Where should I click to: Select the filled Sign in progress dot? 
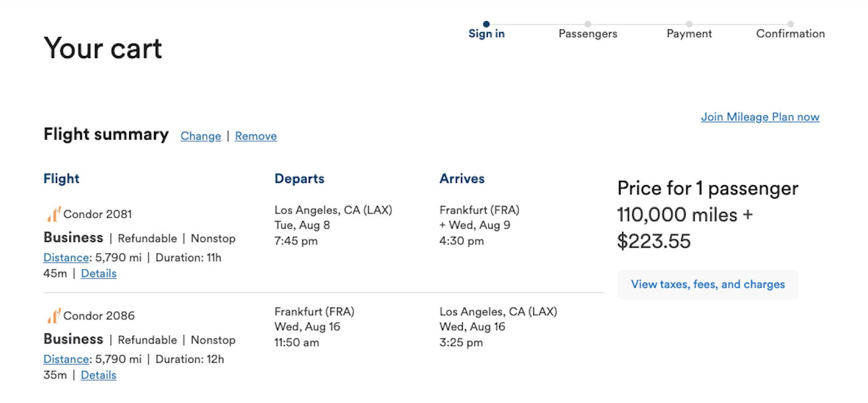pos(486,23)
